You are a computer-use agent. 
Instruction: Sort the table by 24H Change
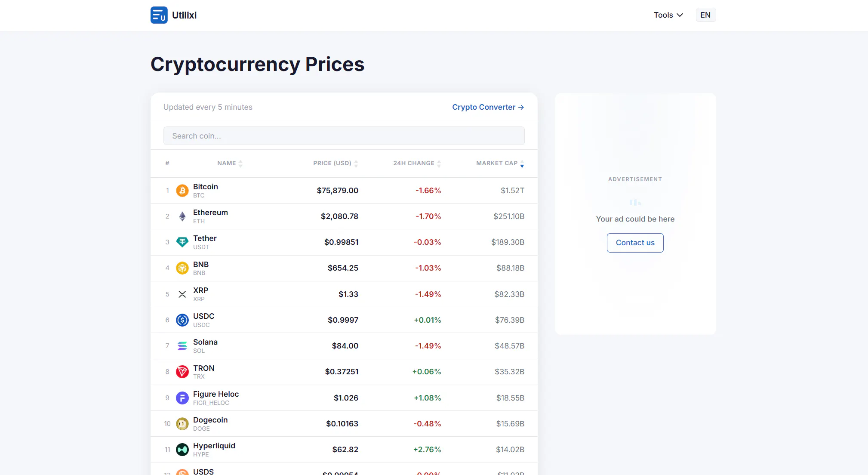(417, 163)
